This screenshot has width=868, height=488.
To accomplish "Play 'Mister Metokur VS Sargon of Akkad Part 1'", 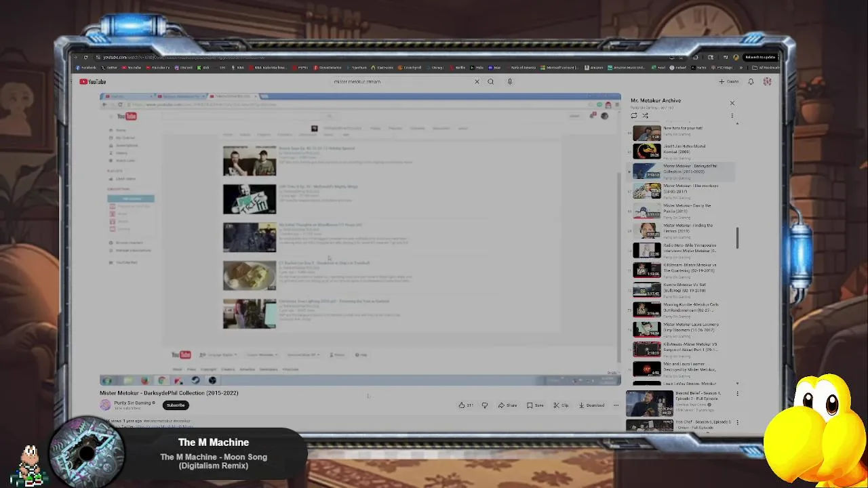I will click(x=680, y=349).
